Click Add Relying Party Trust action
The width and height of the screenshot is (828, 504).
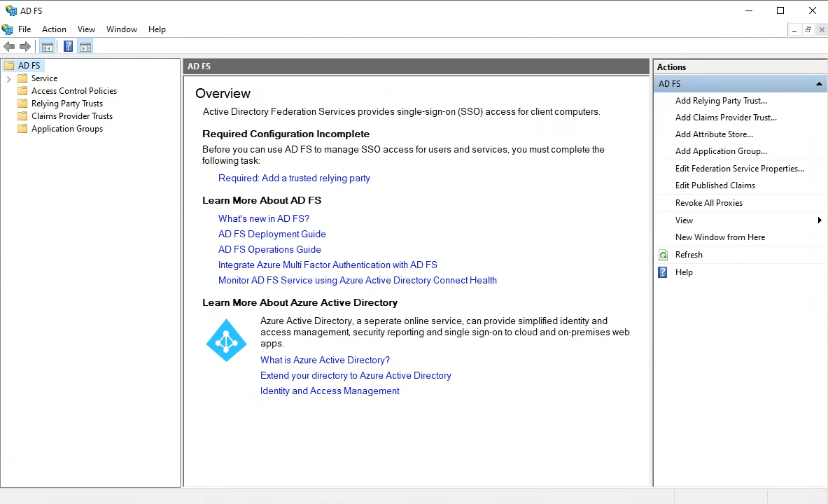tap(721, 101)
